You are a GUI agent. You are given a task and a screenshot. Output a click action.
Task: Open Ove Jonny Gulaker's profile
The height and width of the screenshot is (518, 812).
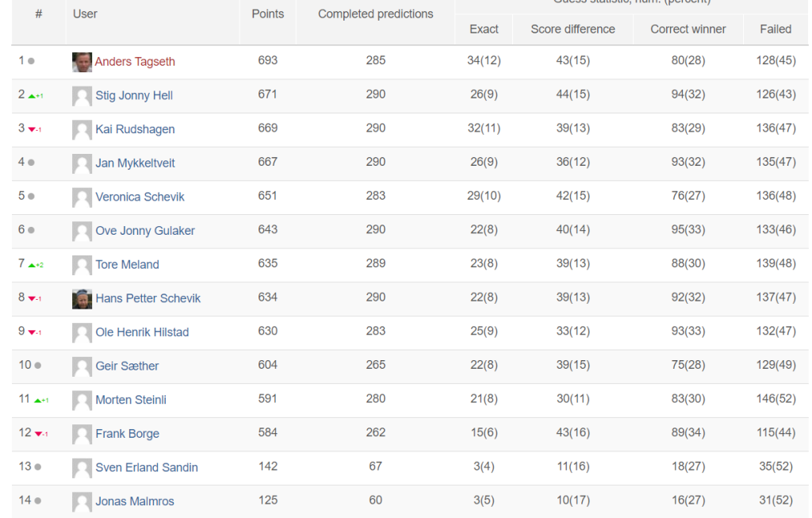coord(145,231)
